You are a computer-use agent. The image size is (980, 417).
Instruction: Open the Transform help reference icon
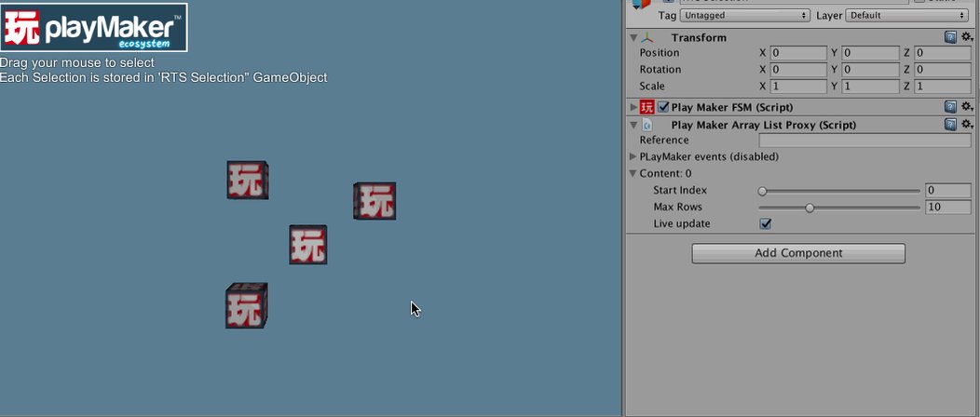click(x=950, y=37)
